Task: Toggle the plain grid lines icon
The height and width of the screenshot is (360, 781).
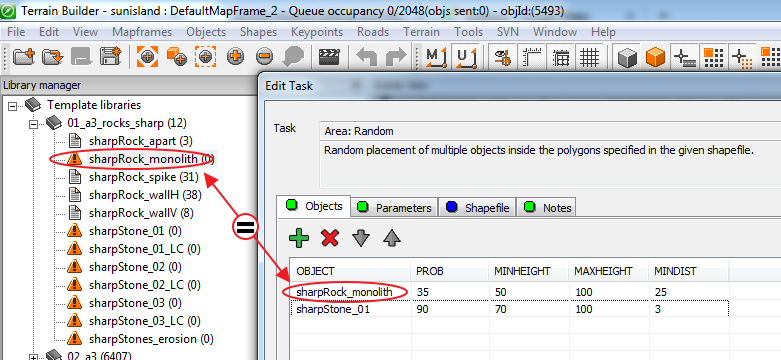Action: coord(590,57)
